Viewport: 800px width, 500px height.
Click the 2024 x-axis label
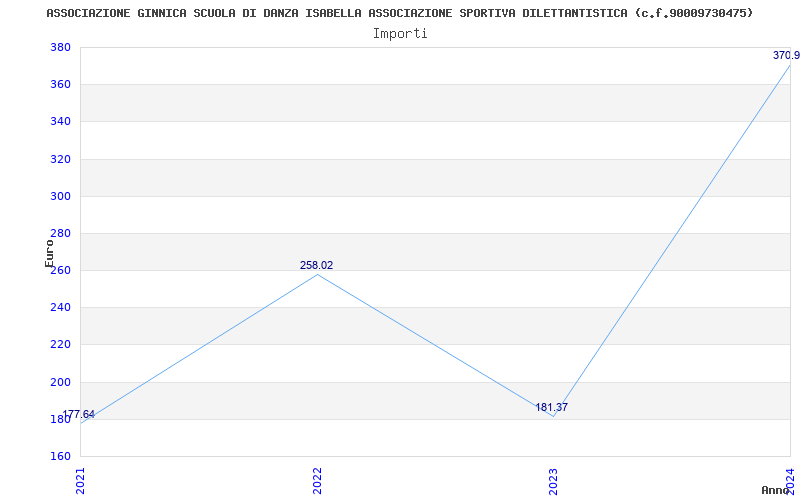click(791, 481)
